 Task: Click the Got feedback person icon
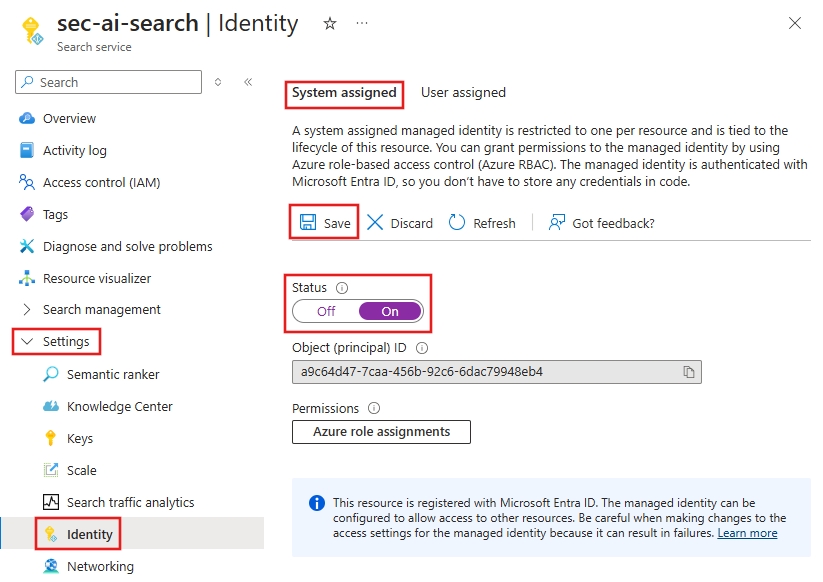556,223
